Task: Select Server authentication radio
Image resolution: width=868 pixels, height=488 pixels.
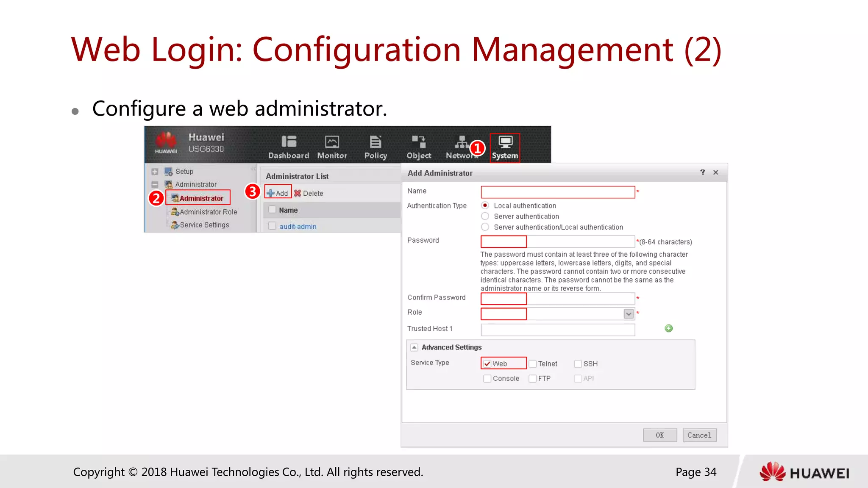Action: click(x=485, y=216)
